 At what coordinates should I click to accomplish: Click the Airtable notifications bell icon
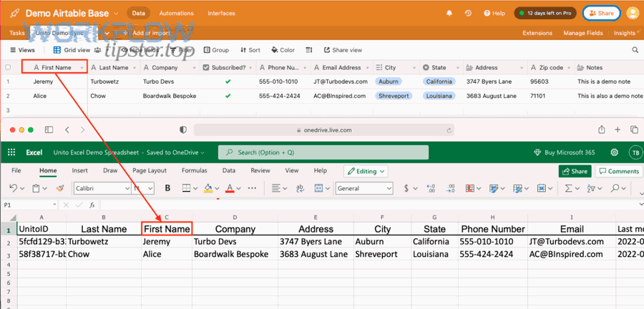click(449, 13)
